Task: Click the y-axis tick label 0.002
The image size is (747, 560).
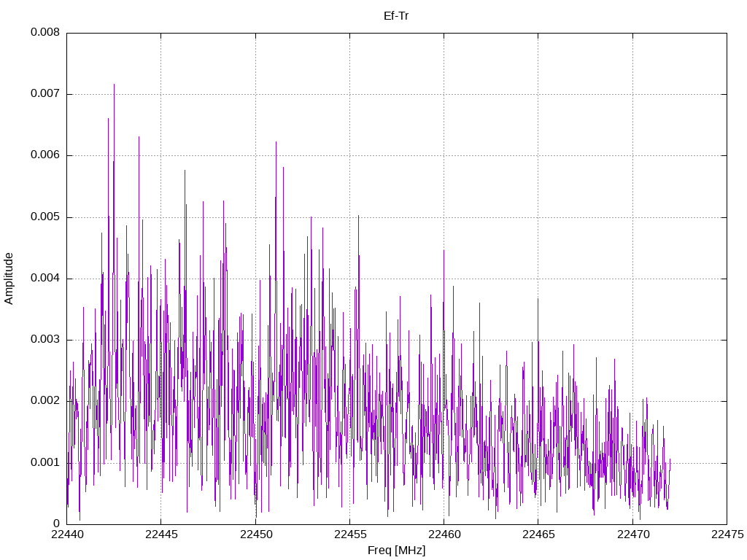Action: point(45,401)
